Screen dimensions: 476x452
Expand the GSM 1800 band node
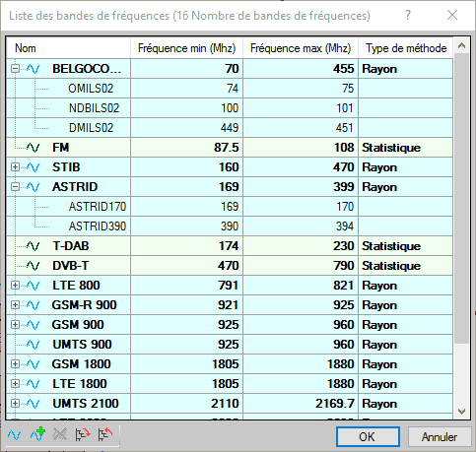(15, 364)
